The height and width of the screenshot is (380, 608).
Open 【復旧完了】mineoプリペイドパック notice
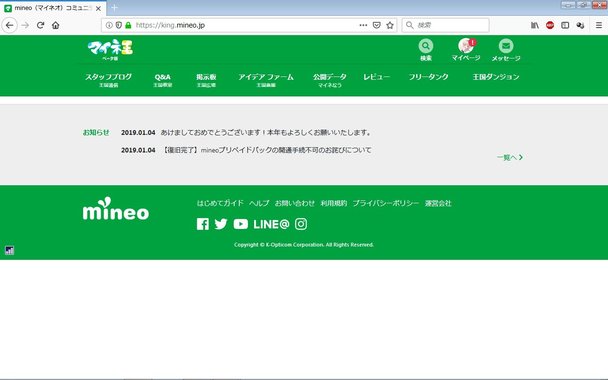[x=267, y=150]
